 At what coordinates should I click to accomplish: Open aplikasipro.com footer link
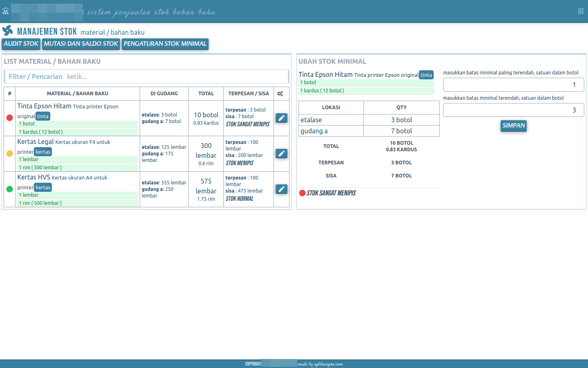[x=321, y=364]
